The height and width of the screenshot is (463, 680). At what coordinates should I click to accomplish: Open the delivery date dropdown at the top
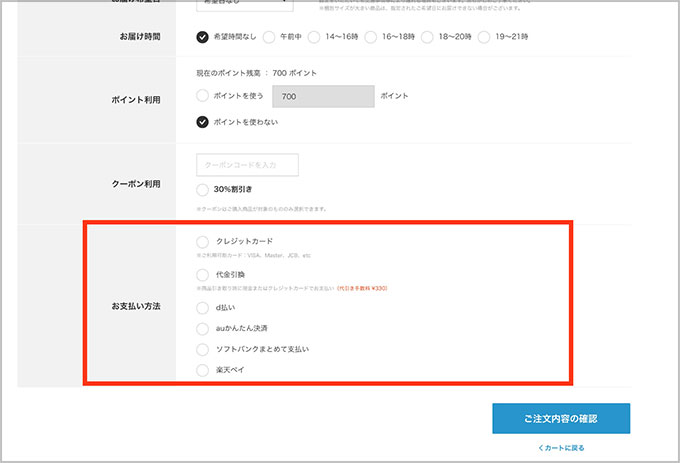[248, 4]
